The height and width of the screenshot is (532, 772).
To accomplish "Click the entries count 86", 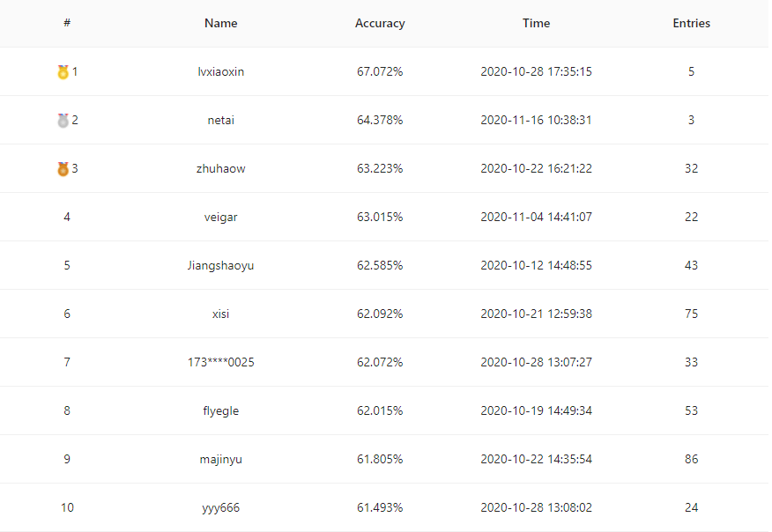I will click(x=691, y=460).
